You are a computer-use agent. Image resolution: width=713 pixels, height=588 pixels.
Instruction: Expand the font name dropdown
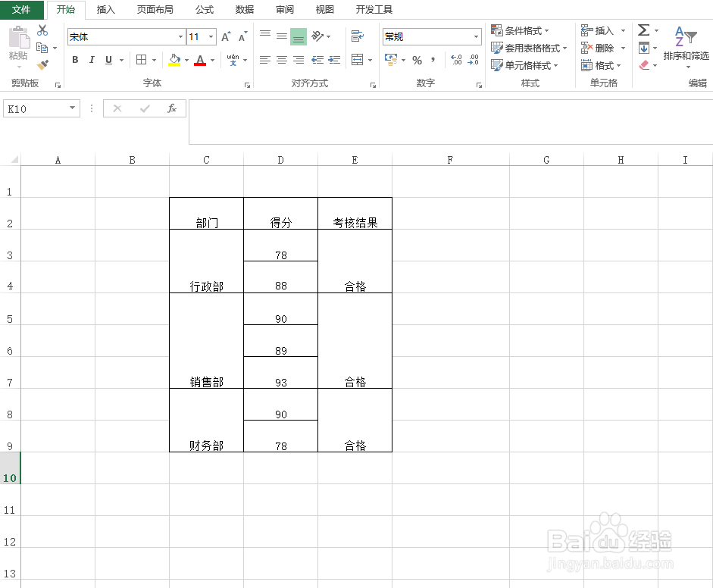180,36
